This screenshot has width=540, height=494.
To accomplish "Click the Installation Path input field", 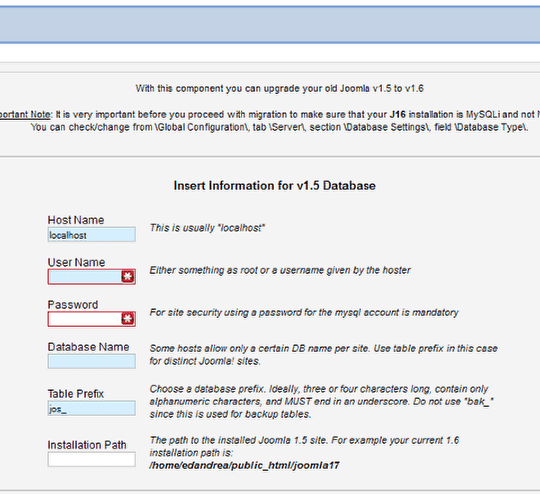I will click(x=92, y=460).
